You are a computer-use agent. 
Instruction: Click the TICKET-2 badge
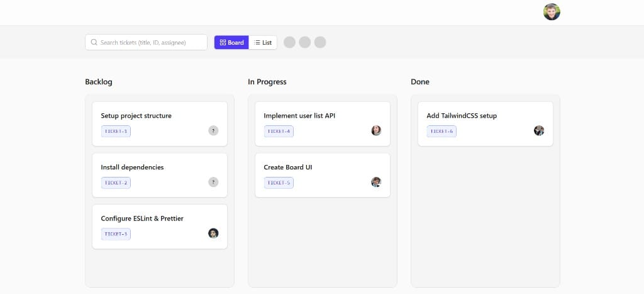point(116,183)
